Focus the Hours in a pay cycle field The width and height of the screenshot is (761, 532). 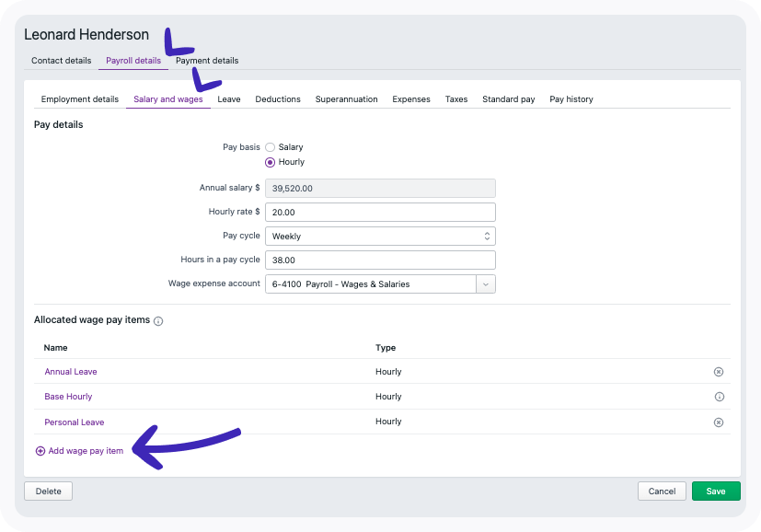point(380,260)
